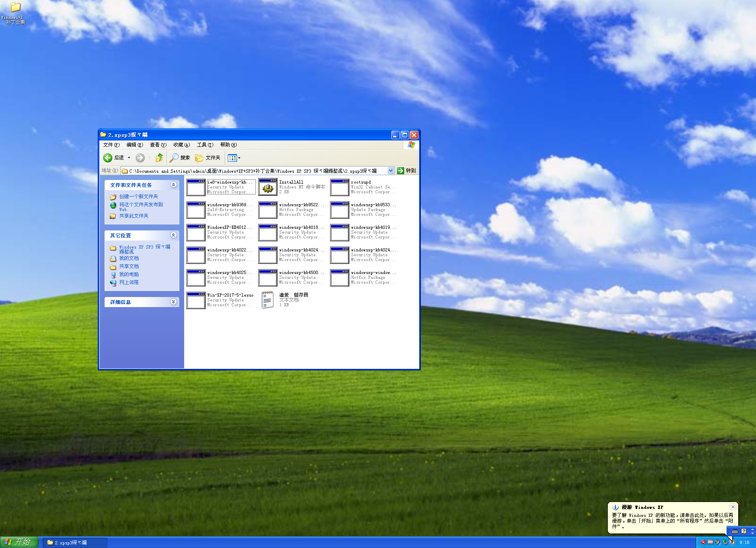Select the WindowsXP-KB4012 file icon
The width and height of the screenshot is (756, 548).
(196, 233)
